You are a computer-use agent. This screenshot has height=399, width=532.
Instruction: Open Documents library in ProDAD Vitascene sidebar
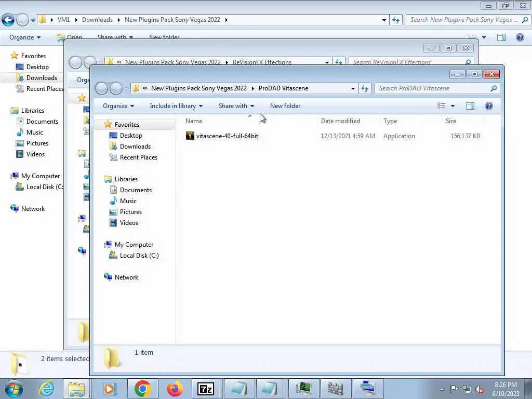click(x=136, y=190)
